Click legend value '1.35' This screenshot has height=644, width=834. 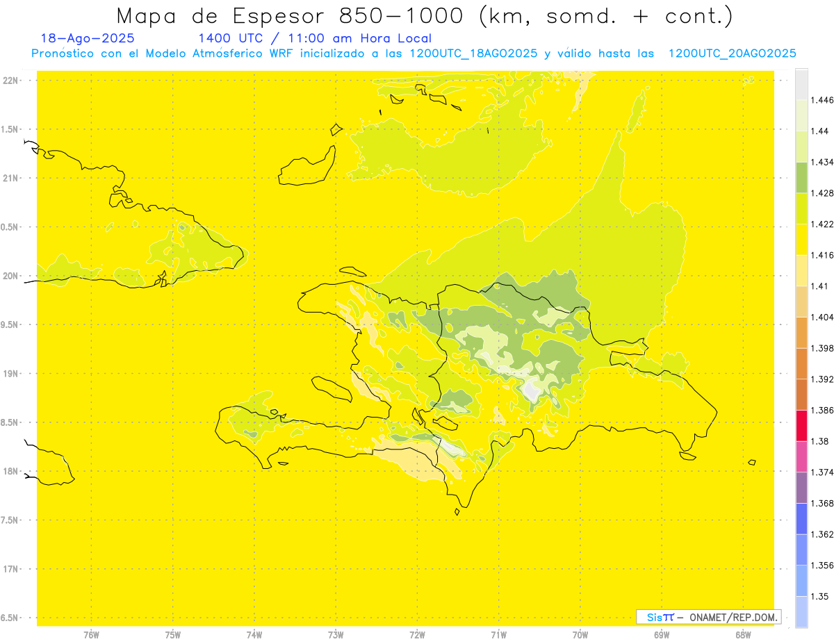point(820,596)
